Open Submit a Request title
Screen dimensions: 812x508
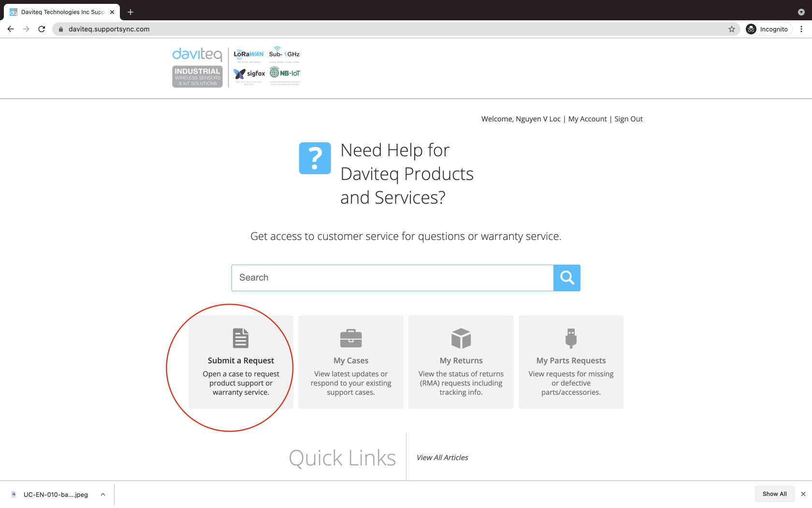(x=241, y=360)
